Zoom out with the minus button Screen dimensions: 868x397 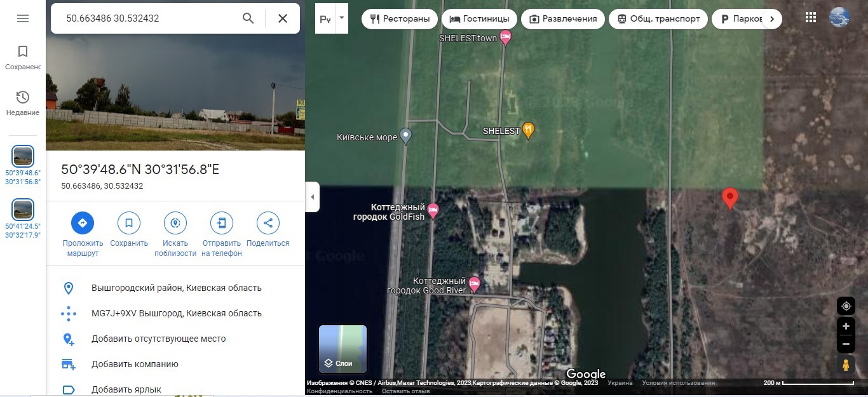[846, 345]
